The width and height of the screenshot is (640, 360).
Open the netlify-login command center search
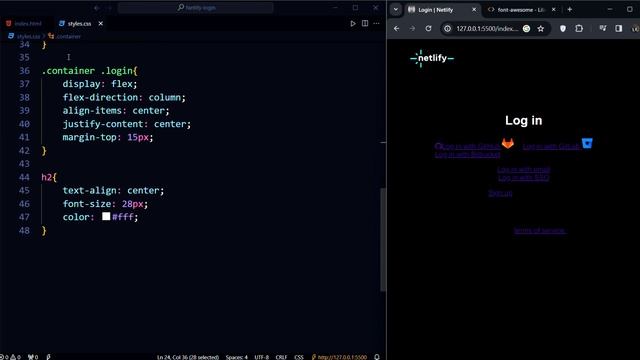point(196,8)
